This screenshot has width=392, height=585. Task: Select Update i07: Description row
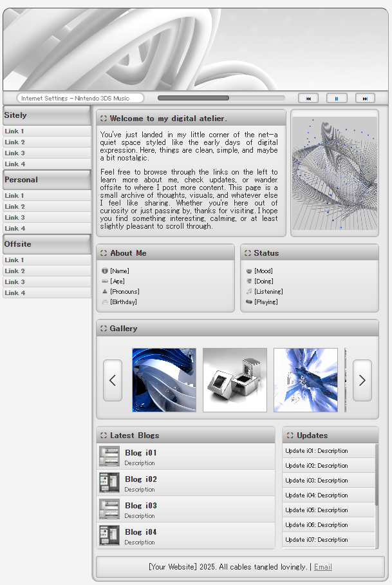point(329,539)
